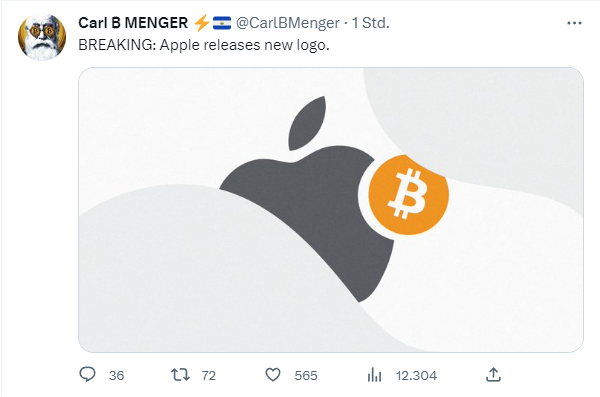
Task: Retweet this post using the retweet arrows icon
Action: point(180,374)
